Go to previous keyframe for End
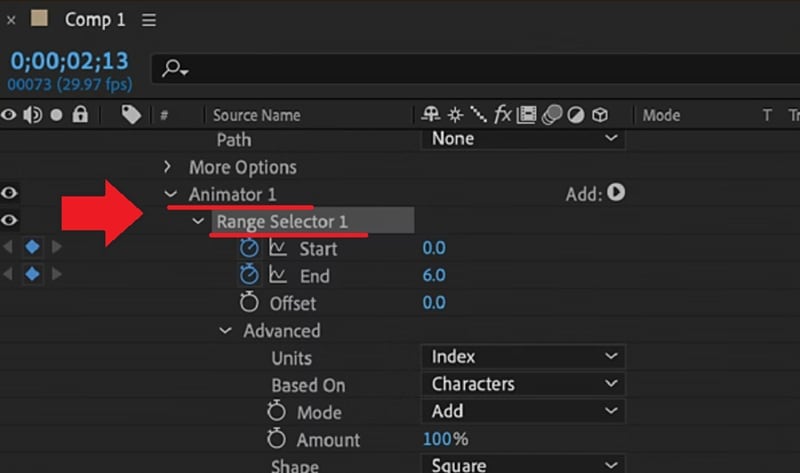 tap(8, 274)
